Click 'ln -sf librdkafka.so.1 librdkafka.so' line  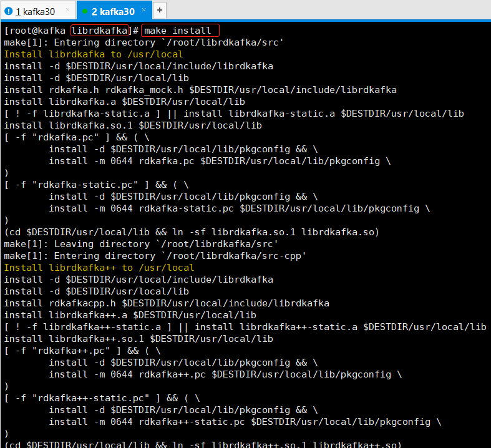[x=192, y=232]
